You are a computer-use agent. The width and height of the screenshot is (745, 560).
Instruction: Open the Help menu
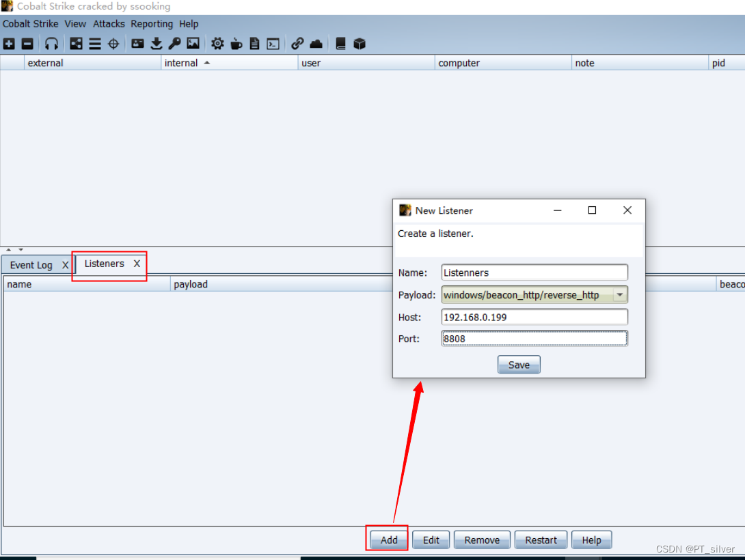(x=189, y=24)
